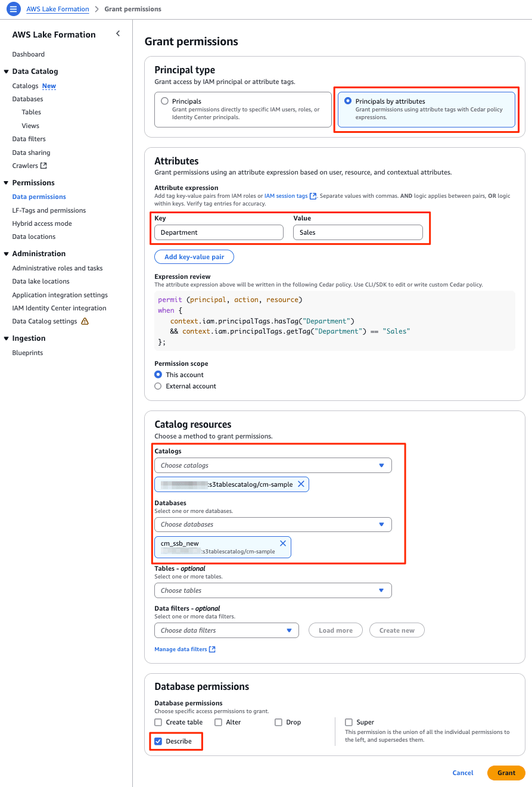Open the Choose databases dropdown

point(273,524)
